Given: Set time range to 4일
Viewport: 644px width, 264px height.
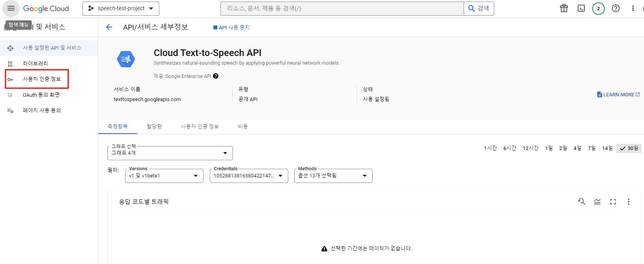Looking at the screenshot, I should 577,148.
